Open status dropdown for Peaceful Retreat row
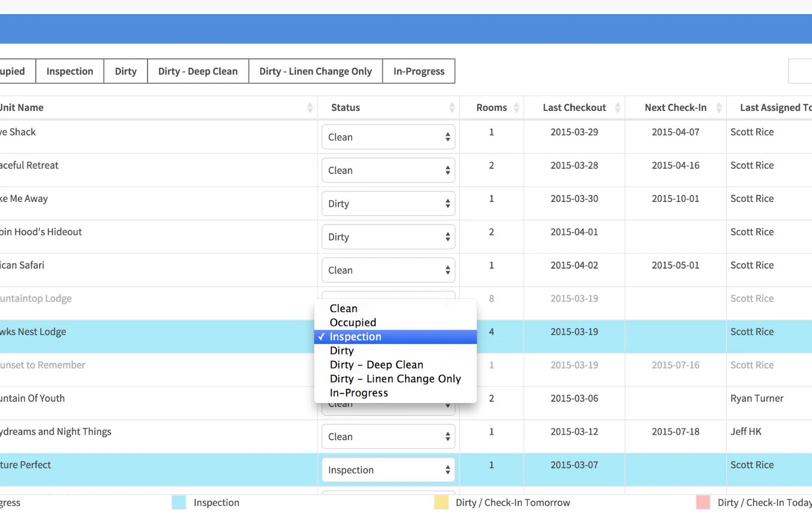This screenshot has width=812, height=524. (388, 170)
